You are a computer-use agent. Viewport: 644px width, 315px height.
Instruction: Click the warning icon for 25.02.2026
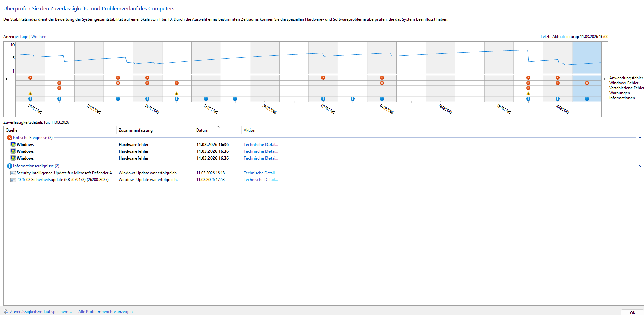click(177, 93)
